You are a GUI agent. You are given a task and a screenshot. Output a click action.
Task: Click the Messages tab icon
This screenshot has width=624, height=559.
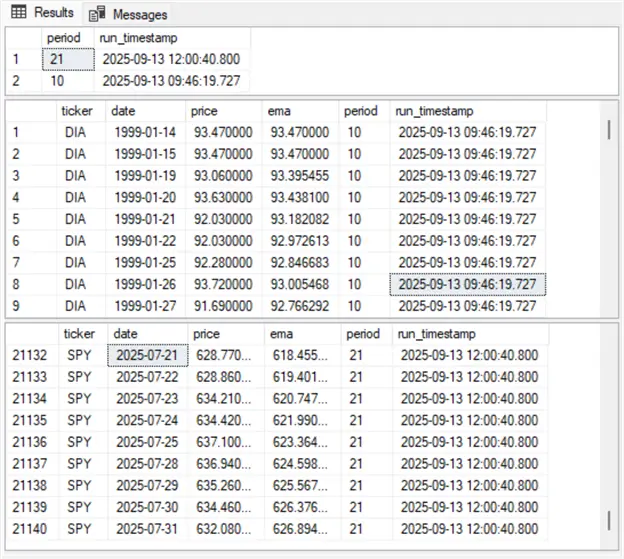click(x=97, y=14)
